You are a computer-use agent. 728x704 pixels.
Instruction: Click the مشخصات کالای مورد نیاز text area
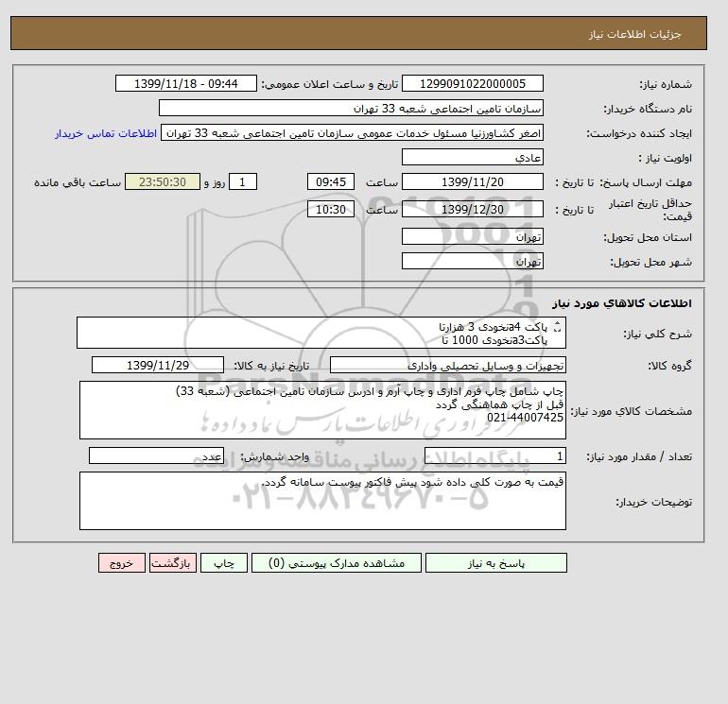click(x=322, y=410)
